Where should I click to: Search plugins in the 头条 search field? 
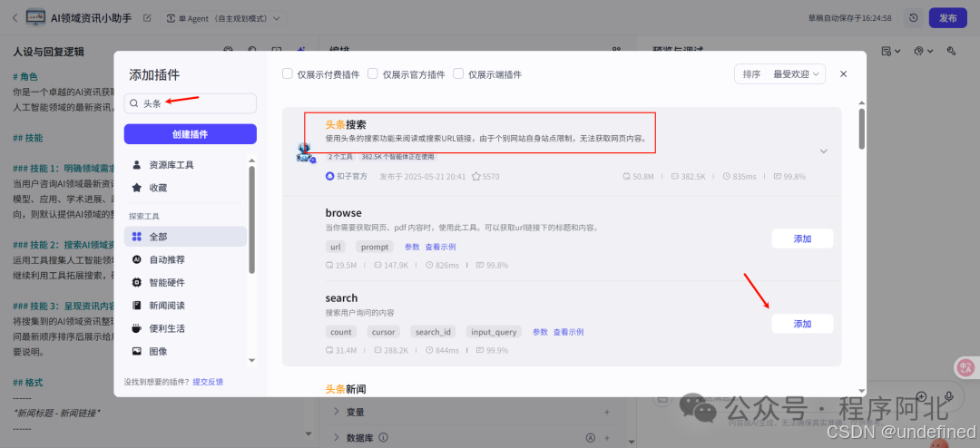coord(190,103)
